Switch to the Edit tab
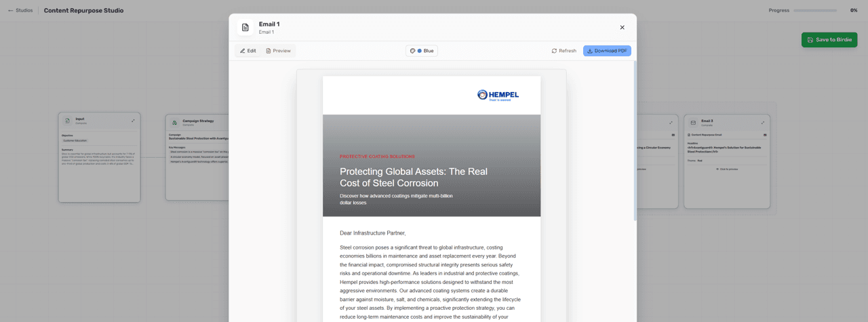The height and width of the screenshot is (322, 868). point(248,51)
